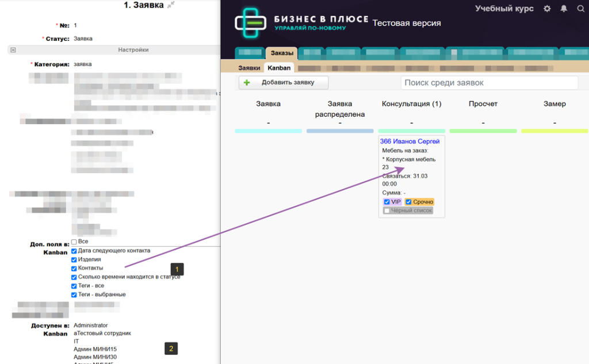Viewport: 589px width, 364px height.
Task: Click the green Просчет column color bar
Action: pyautogui.click(x=483, y=131)
